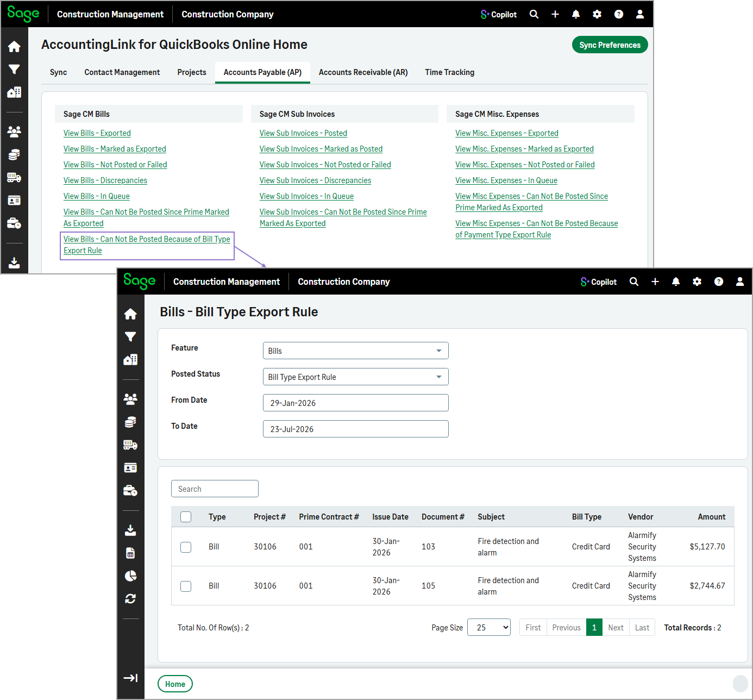
Task: Open building icon in back window sidebar
Action: [x=14, y=92]
